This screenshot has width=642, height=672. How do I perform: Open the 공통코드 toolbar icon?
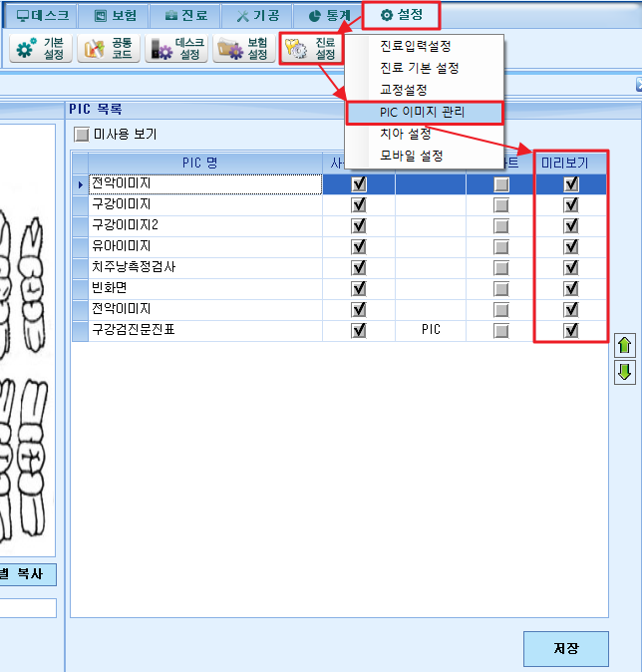tap(109, 49)
